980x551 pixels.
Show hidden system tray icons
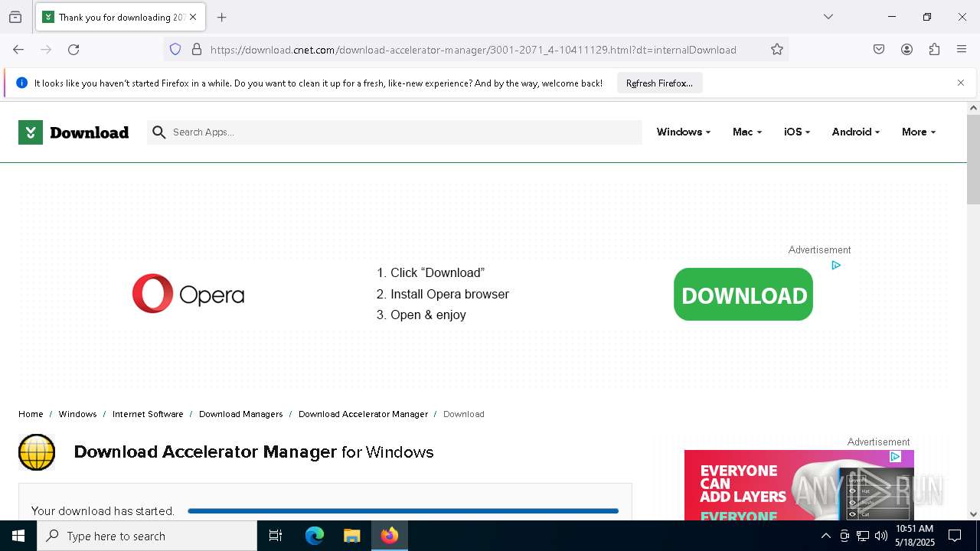click(x=825, y=536)
